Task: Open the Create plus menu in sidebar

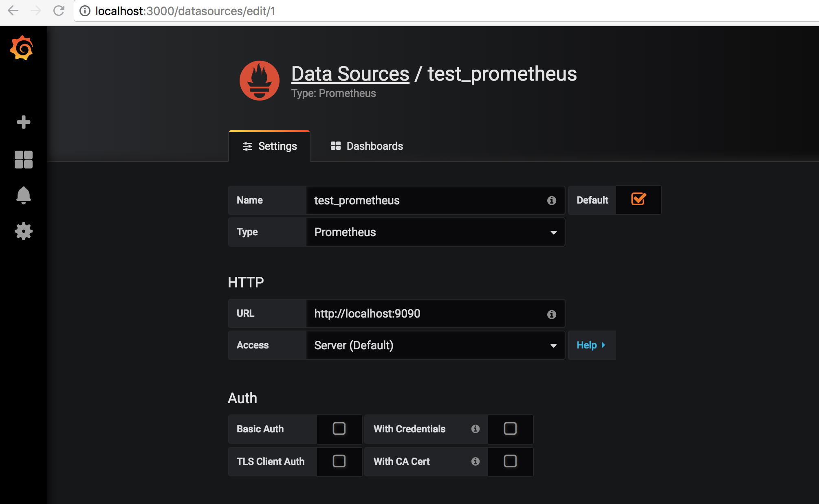Action: [24, 122]
